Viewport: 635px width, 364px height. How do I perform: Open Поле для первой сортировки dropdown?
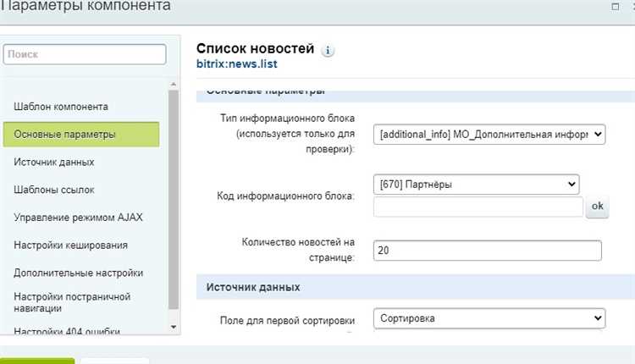(x=489, y=318)
